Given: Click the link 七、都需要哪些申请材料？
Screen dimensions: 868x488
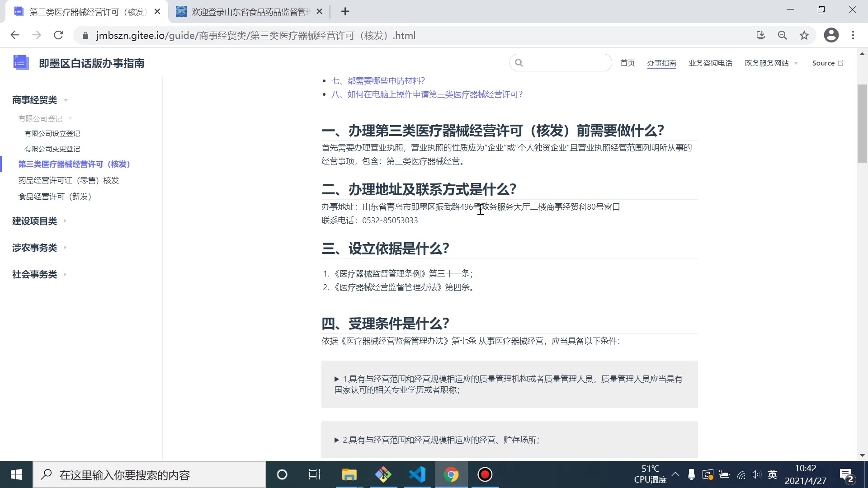Looking at the screenshot, I should [x=378, y=81].
